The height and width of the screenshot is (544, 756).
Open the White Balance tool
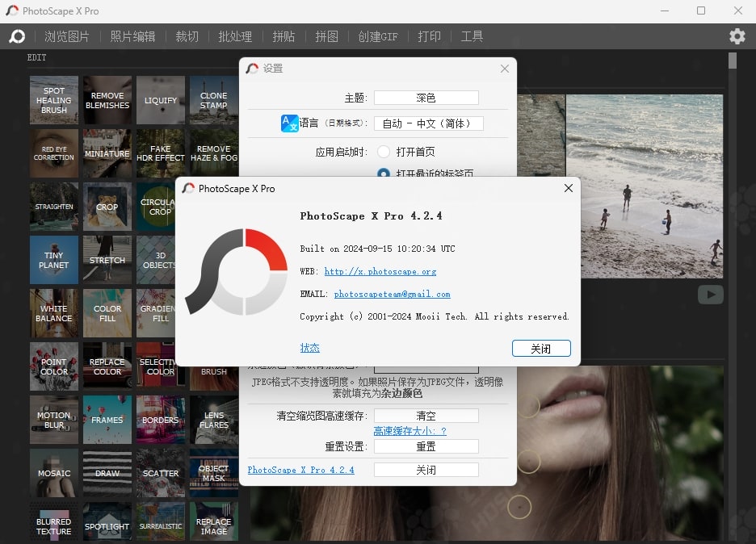coord(54,313)
